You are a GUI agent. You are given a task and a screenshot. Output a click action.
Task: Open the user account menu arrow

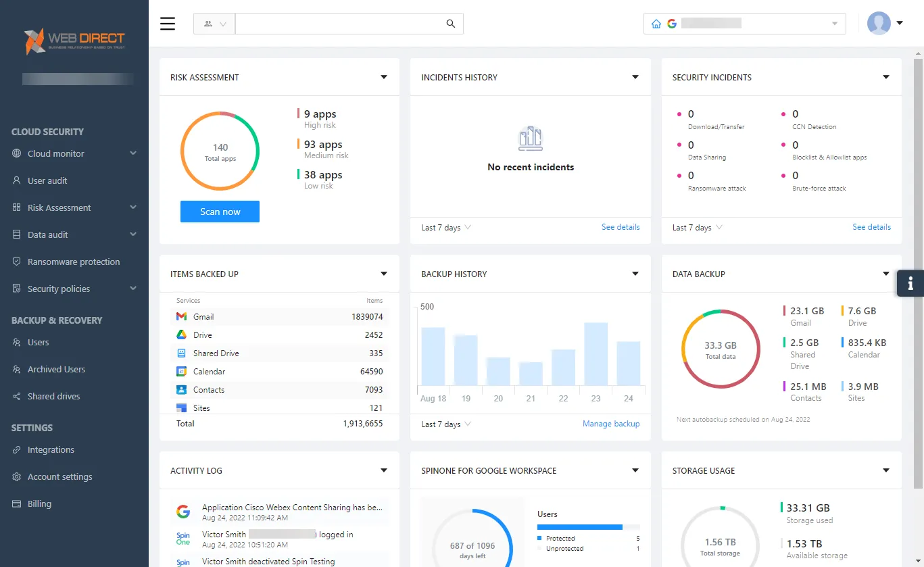point(900,23)
